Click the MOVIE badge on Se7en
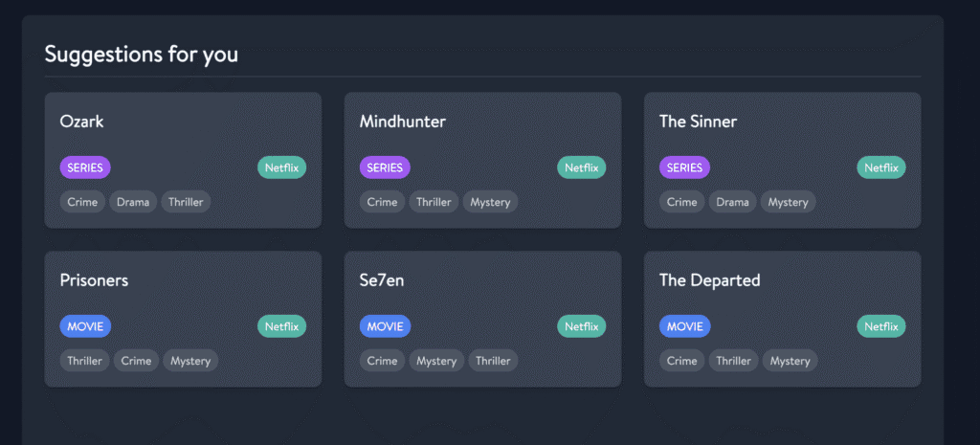 click(x=385, y=326)
